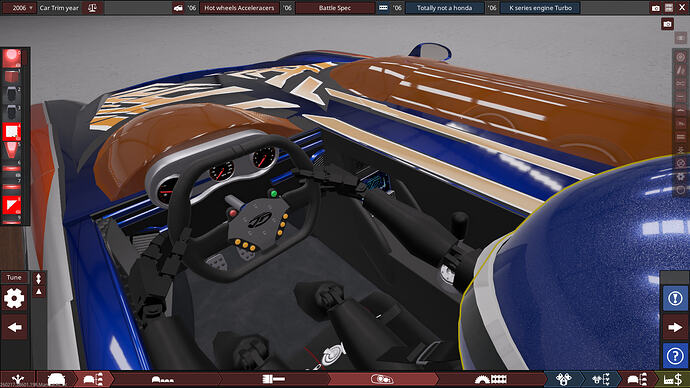Choose material slot 0 red glossy sphere
Viewport: 690px width, 388px height.
tap(12, 58)
